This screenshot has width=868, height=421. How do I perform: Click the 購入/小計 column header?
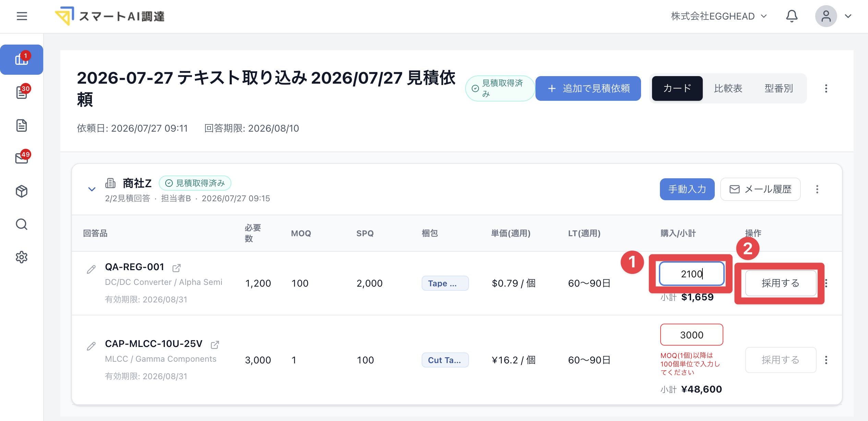678,233
